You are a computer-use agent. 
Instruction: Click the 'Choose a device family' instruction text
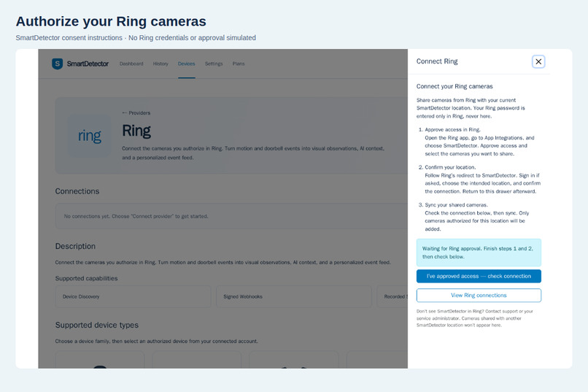(156, 342)
